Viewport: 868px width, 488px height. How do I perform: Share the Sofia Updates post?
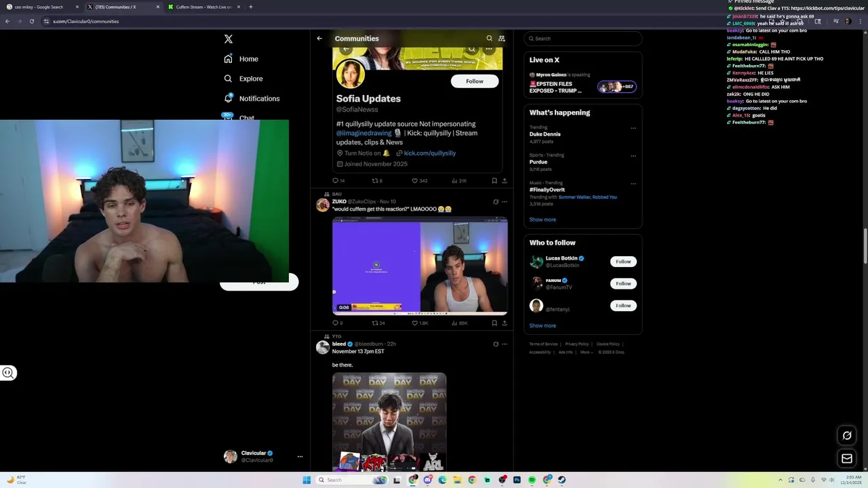click(505, 181)
